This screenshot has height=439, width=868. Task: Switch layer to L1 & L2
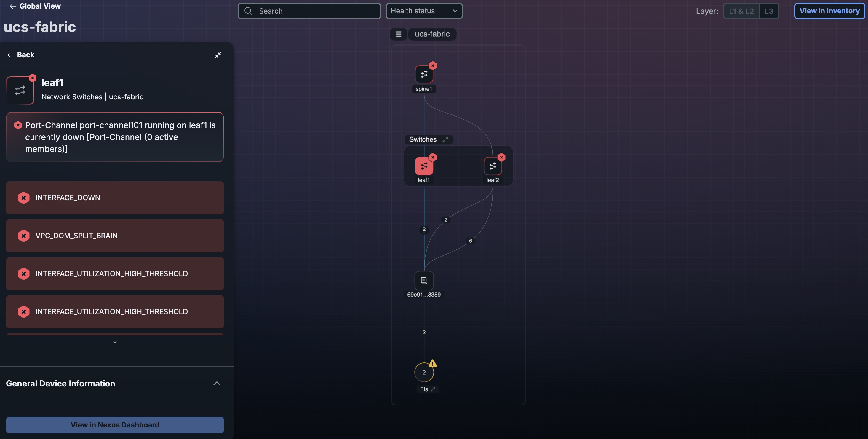pyautogui.click(x=741, y=11)
